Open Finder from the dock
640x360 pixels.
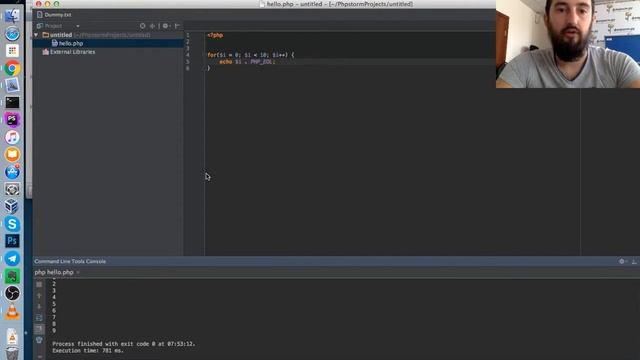[x=12, y=16]
